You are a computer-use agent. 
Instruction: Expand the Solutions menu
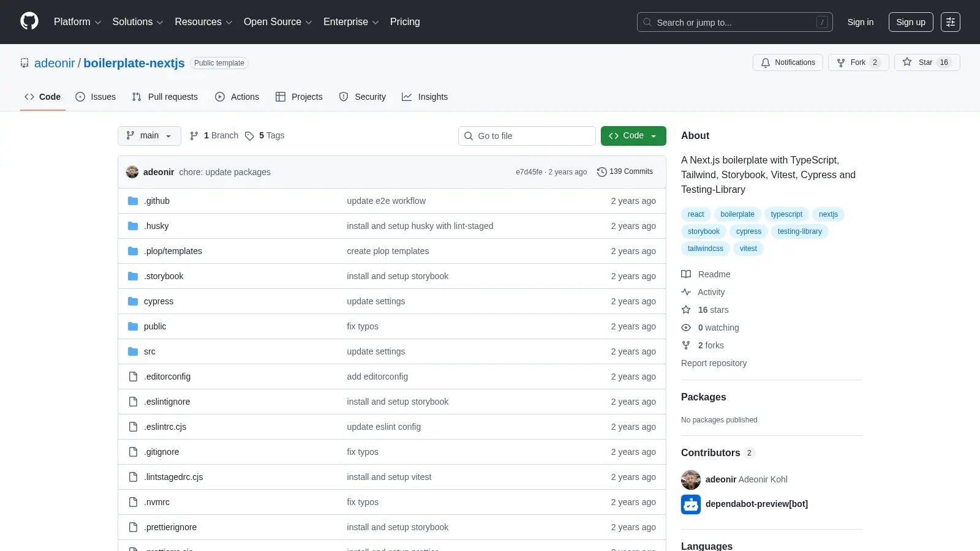pyautogui.click(x=138, y=22)
